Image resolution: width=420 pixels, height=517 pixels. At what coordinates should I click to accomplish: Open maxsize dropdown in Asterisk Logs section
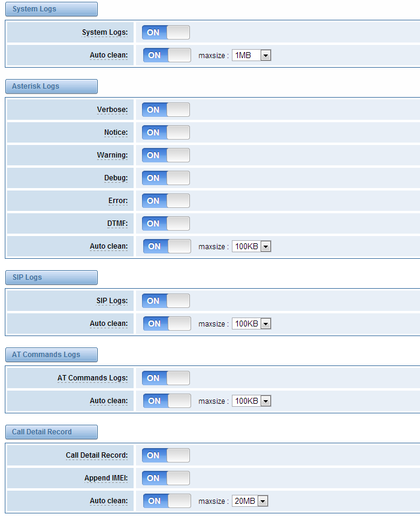[252, 246]
